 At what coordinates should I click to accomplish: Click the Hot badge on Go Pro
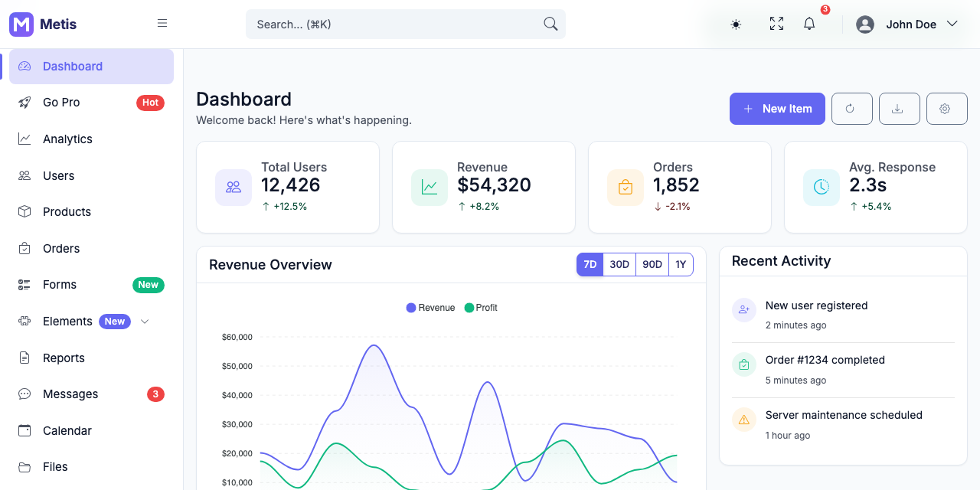[150, 103]
